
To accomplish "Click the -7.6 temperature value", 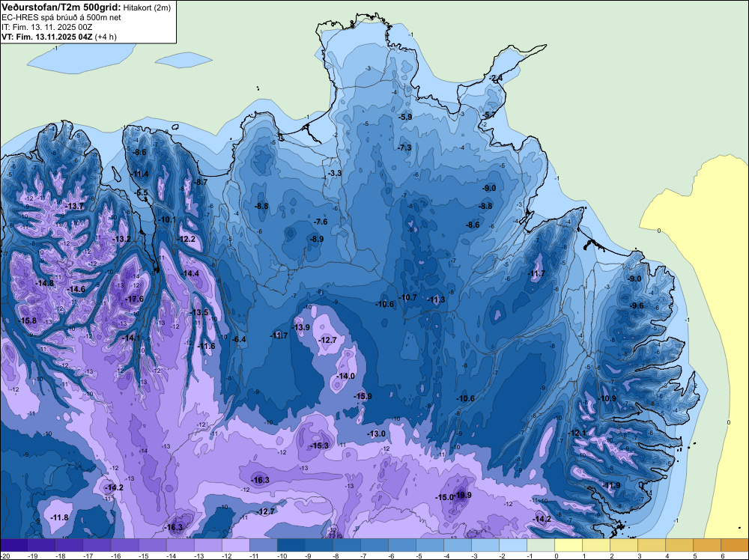I will tap(321, 222).
